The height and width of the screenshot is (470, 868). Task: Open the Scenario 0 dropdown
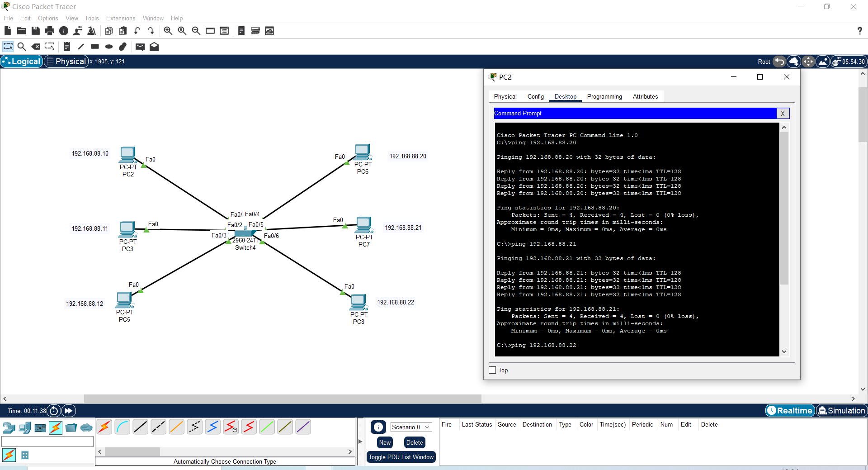411,427
